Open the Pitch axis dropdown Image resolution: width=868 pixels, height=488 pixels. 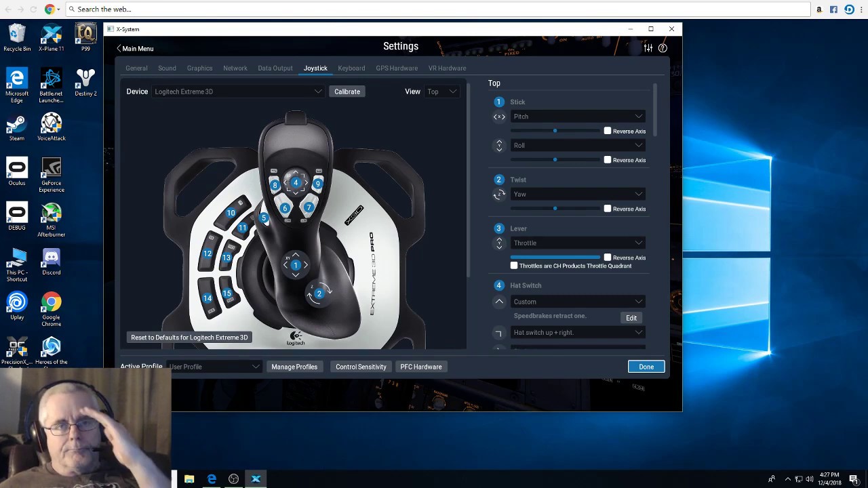click(x=577, y=117)
